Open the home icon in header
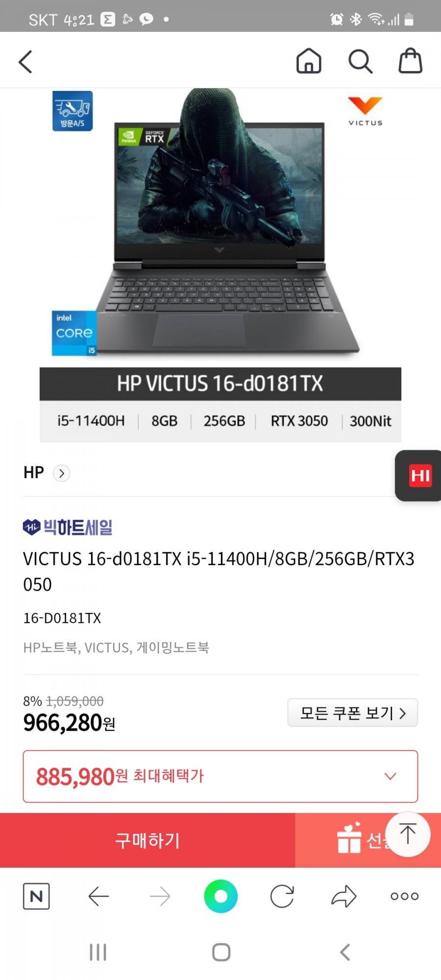This screenshot has width=441, height=980. pos(309,61)
